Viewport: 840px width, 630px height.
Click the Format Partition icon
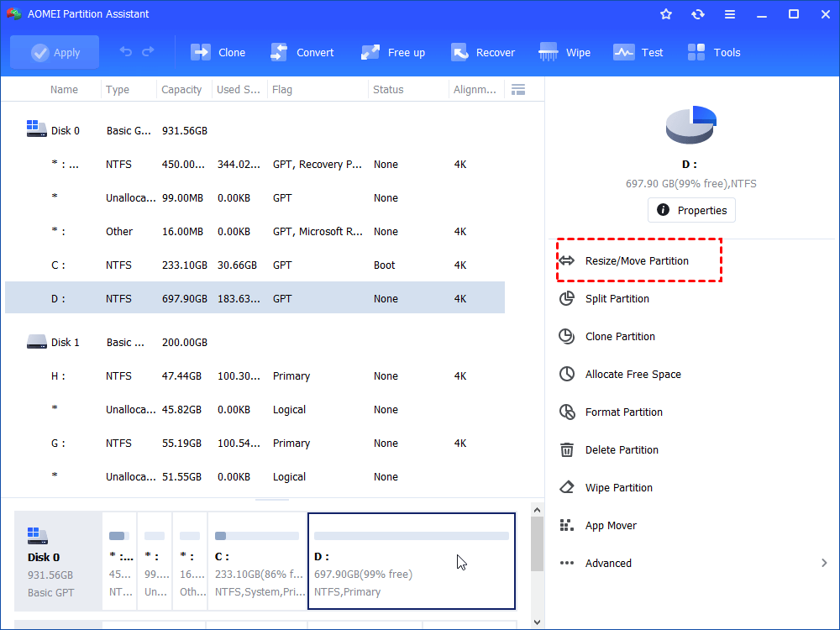pyautogui.click(x=567, y=412)
